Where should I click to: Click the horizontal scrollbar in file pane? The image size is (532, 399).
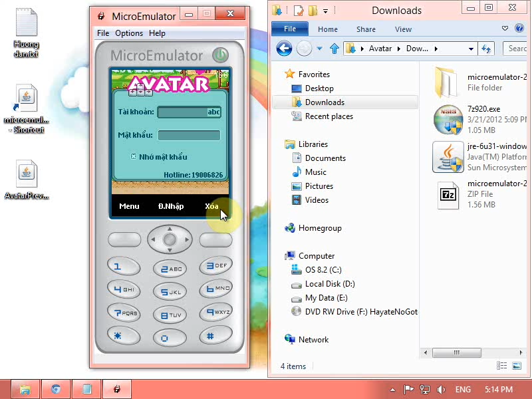click(457, 352)
